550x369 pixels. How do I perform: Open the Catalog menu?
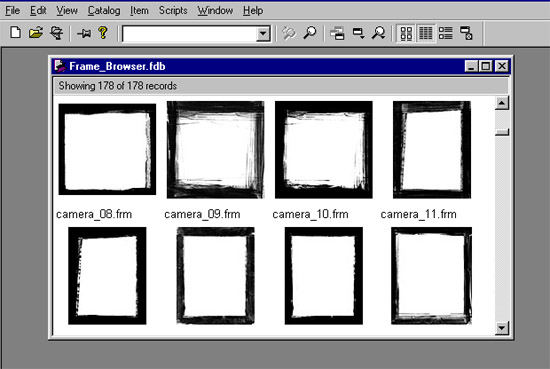(x=104, y=11)
